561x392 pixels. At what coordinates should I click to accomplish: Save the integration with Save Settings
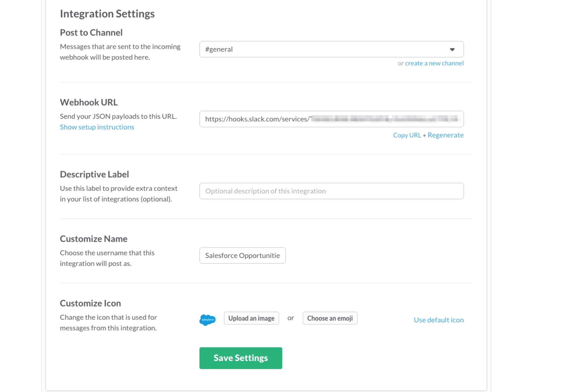click(240, 358)
